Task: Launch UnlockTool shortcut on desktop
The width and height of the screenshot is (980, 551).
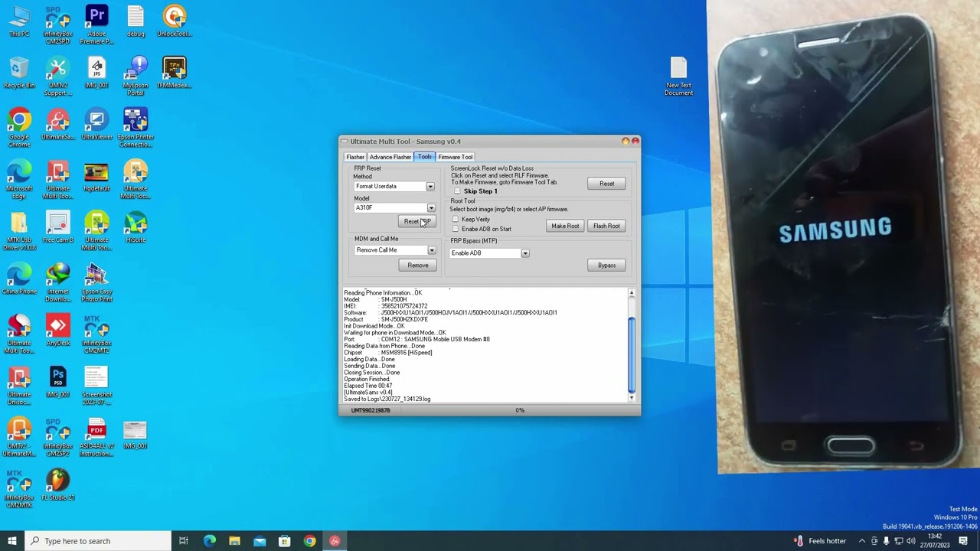Action: coord(175,21)
